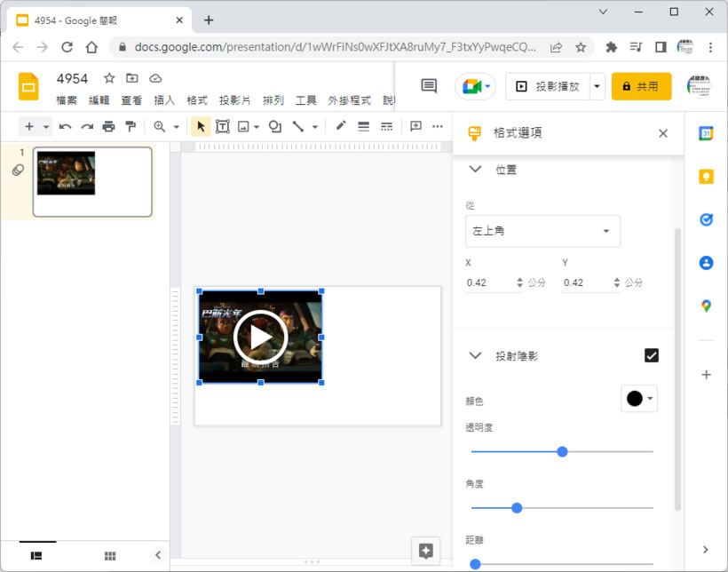Open new slide layout dropdown
The height and width of the screenshot is (572, 728).
pos(45,126)
